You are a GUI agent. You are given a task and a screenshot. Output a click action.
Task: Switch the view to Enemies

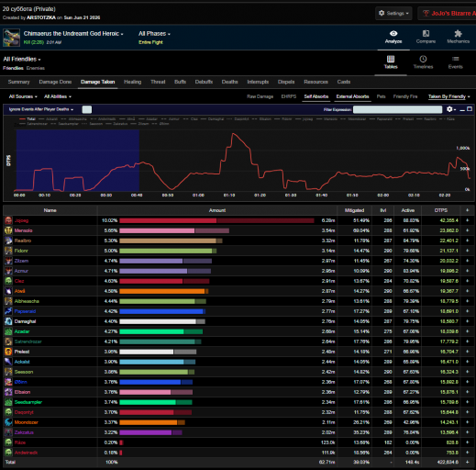[x=36, y=68]
